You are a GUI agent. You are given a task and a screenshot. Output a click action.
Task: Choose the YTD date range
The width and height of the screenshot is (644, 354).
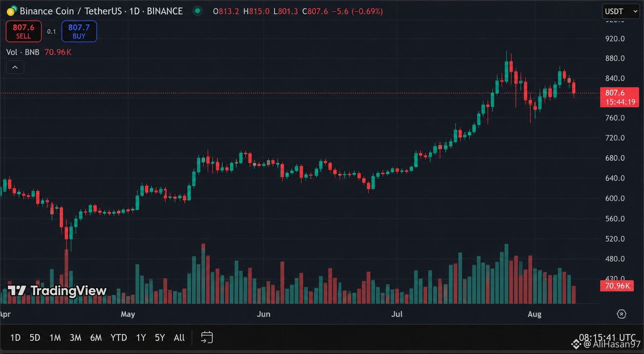pos(118,338)
